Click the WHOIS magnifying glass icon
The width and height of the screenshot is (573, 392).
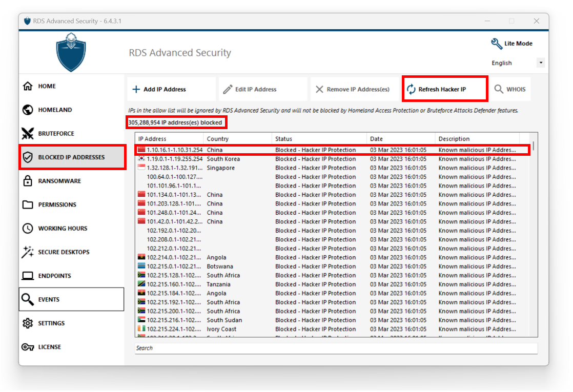pyautogui.click(x=499, y=89)
